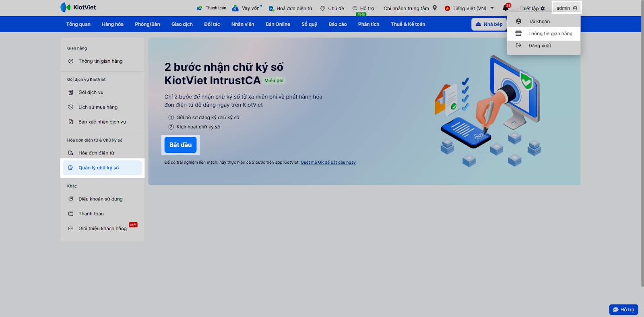Click the Hóa đơn điện tử sidebar icon
This screenshot has width=644, height=317.
click(x=71, y=153)
